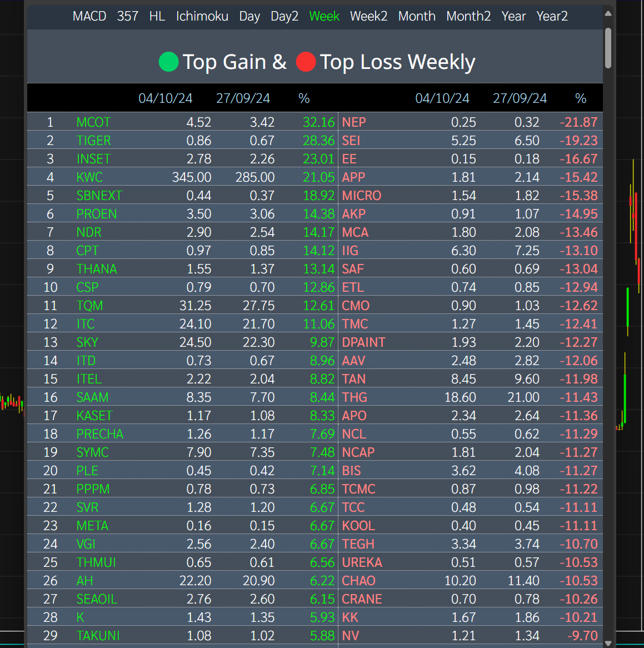This screenshot has height=648, width=644.
Task: Click KWC price 345.00
Action: click(x=192, y=177)
